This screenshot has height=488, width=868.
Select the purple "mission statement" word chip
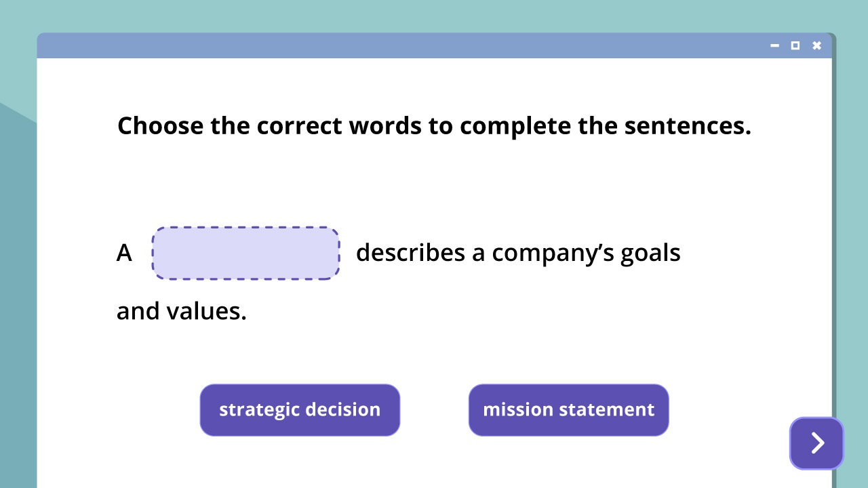point(568,410)
